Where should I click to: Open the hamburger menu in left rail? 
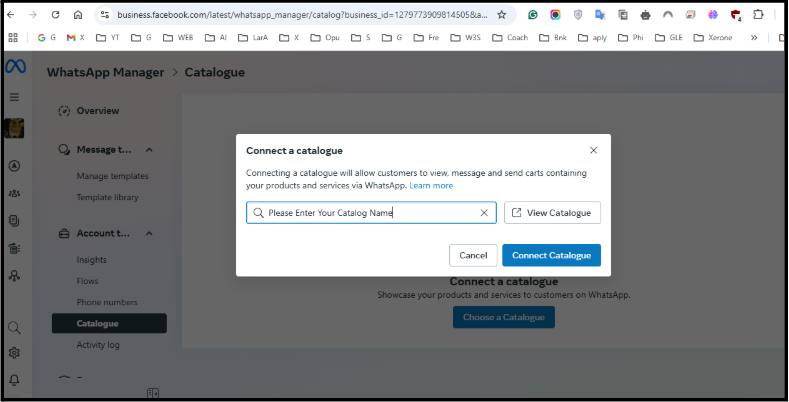coord(14,97)
